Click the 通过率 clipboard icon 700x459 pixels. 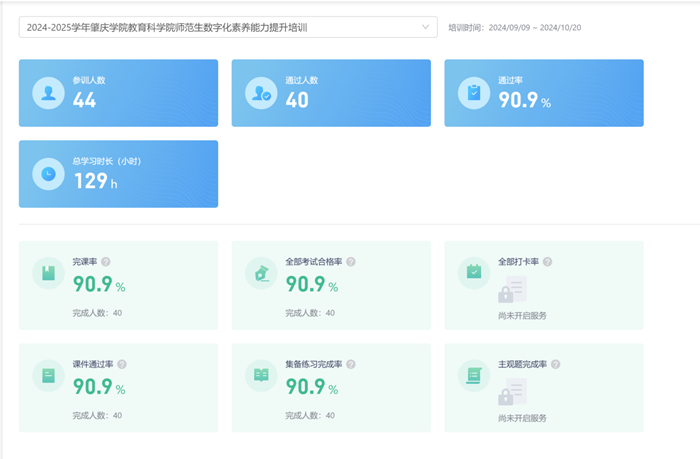[474, 93]
